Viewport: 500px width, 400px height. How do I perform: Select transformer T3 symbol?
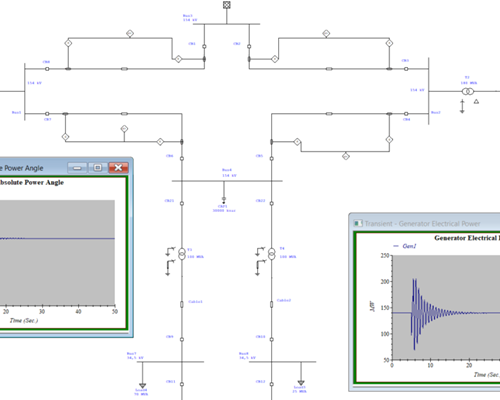coord(182,254)
